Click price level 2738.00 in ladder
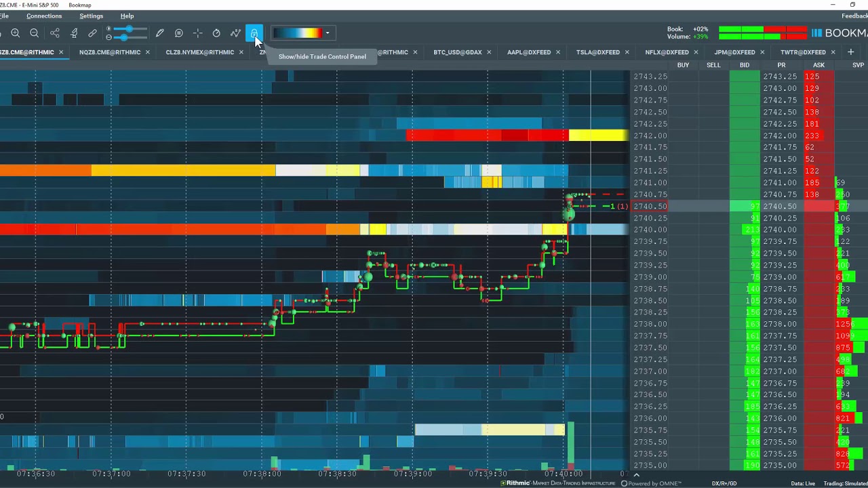The width and height of the screenshot is (868, 488). (x=780, y=324)
